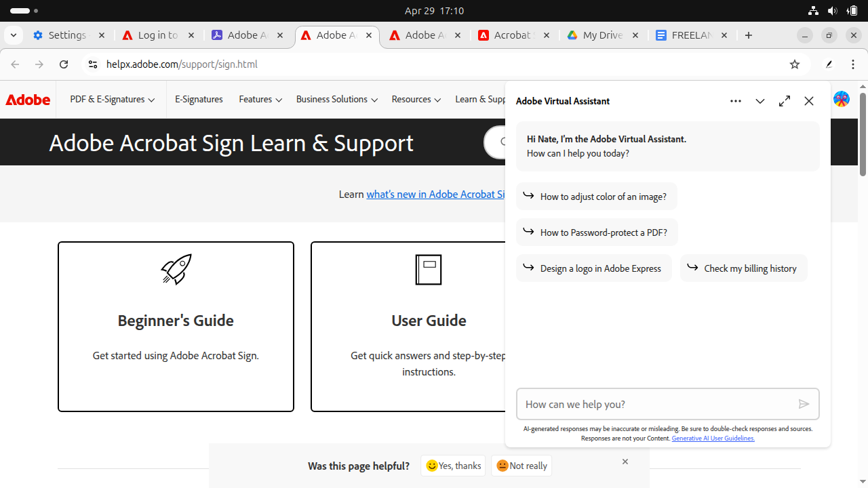Click the page vertical scrollbar
This screenshot has height=488, width=868.
(x=863, y=134)
